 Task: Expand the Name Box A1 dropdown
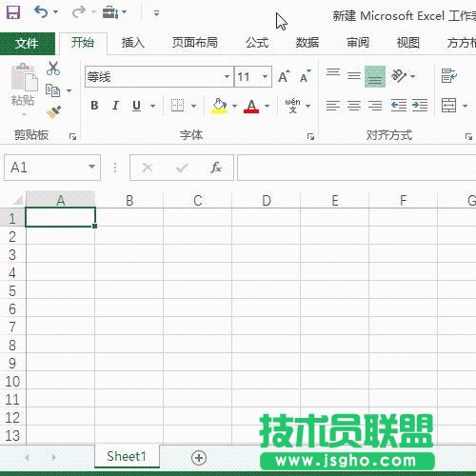(91, 167)
